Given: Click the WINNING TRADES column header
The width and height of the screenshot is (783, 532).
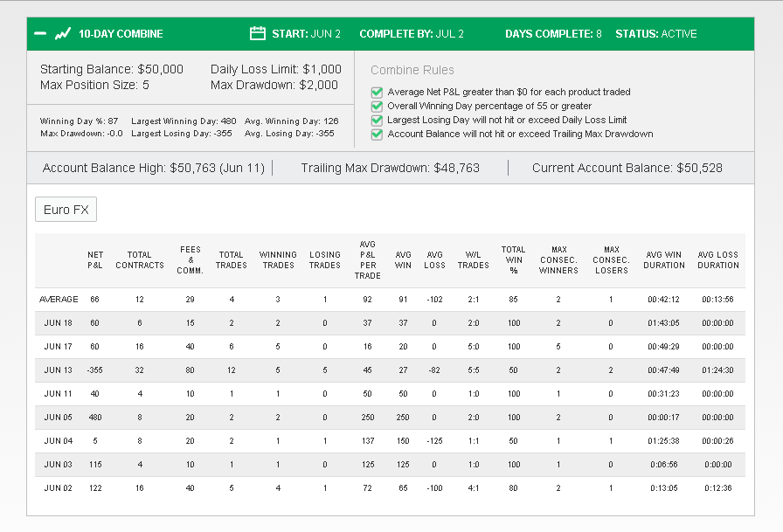Looking at the screenshot, I should [278, 260].
